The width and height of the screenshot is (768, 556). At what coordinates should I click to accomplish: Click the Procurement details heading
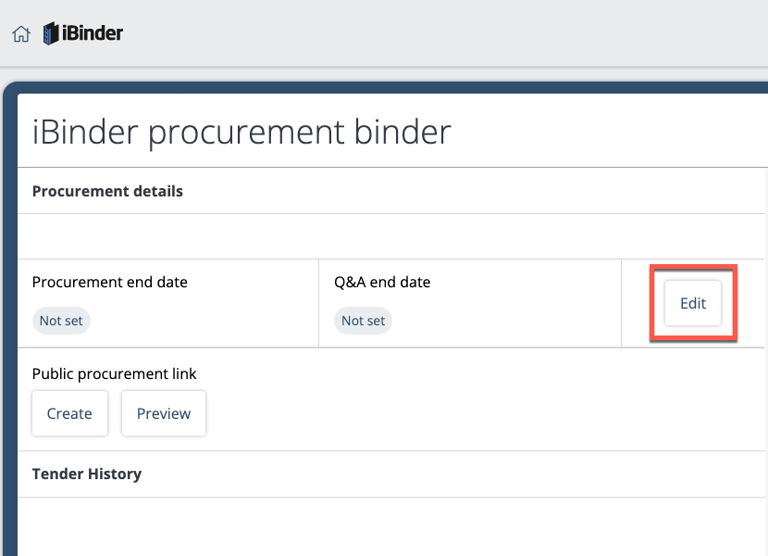click(107, 191)
